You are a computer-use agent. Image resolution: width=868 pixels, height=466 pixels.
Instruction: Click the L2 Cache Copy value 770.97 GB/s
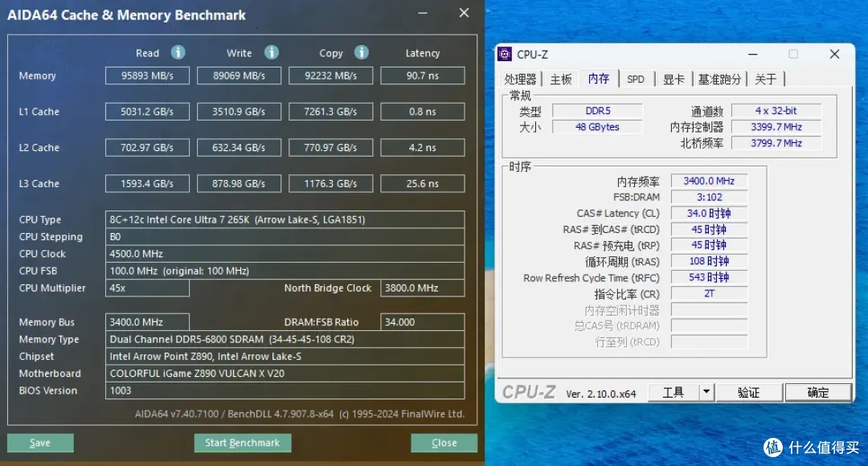coord(330,148)
